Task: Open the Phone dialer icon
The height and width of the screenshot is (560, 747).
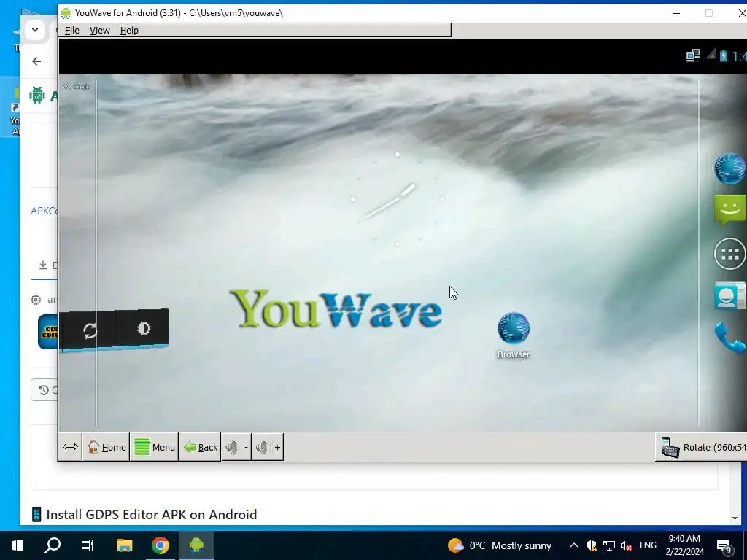Action: (729, 337)
